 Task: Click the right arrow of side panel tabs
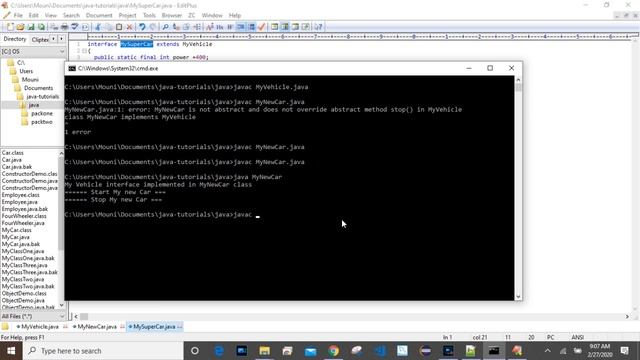(x=61, y=39)
